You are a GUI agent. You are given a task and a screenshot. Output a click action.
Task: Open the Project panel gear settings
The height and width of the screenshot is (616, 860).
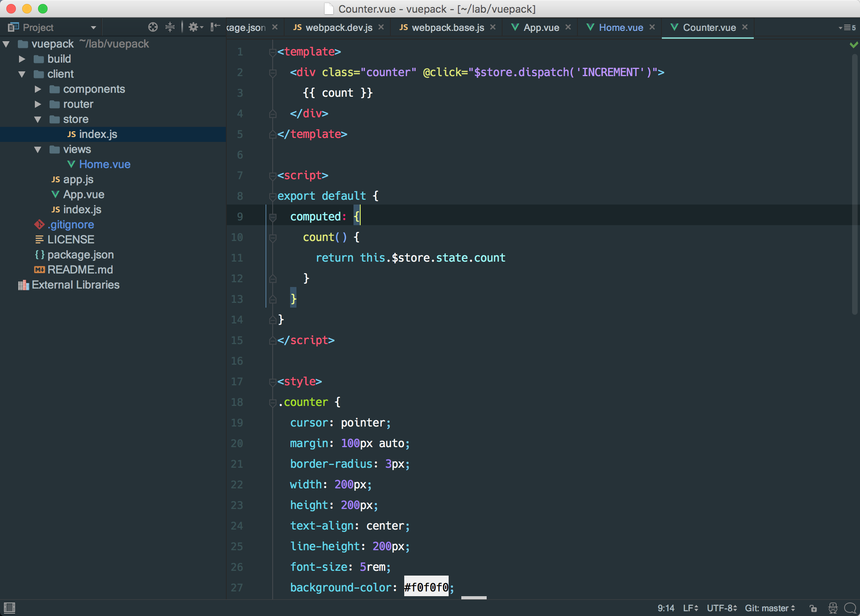pyautogui.click(x=194, y=27)
